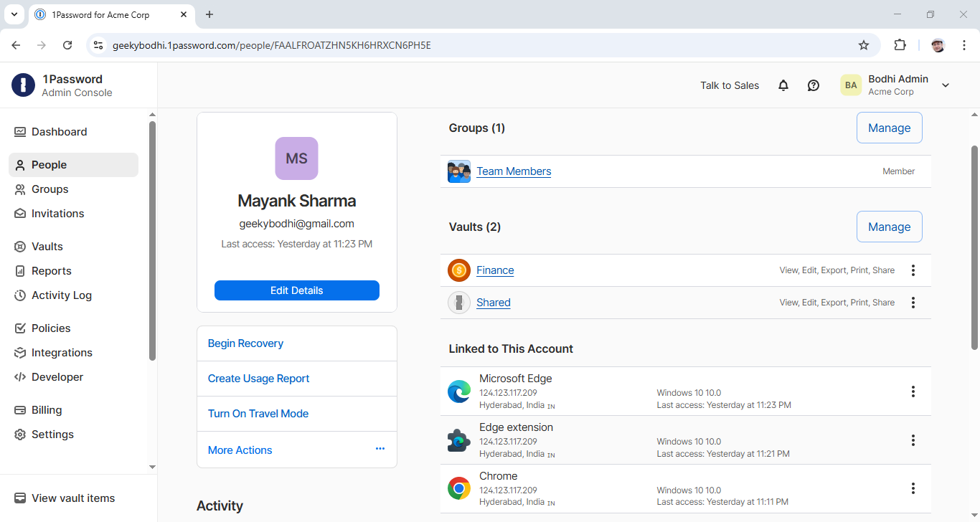Open Policies in sidebar

pos(73,328)
